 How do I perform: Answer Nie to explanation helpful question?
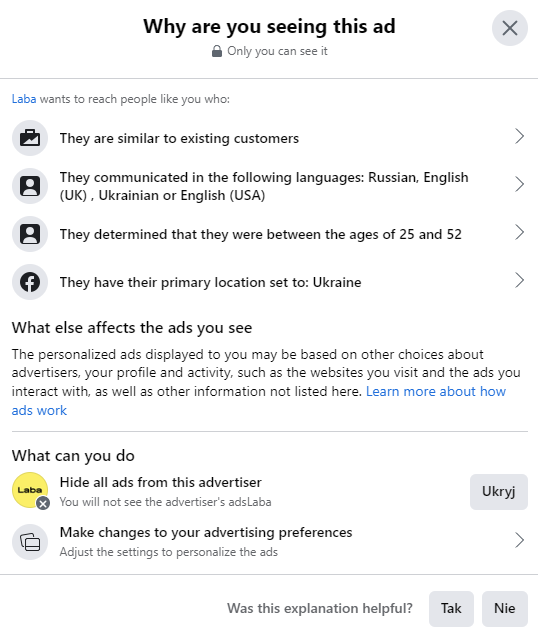(x=505, y=608)
